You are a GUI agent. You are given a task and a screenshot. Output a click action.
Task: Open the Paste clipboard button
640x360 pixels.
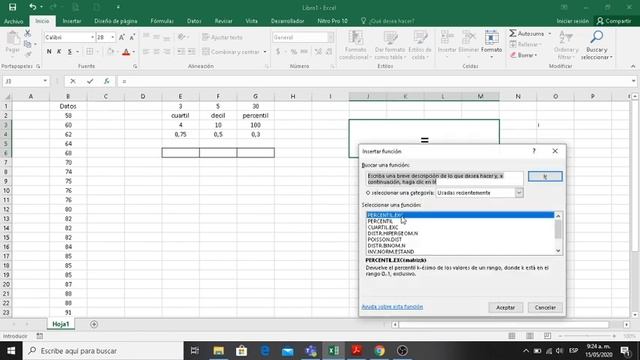tap(13, 42)
